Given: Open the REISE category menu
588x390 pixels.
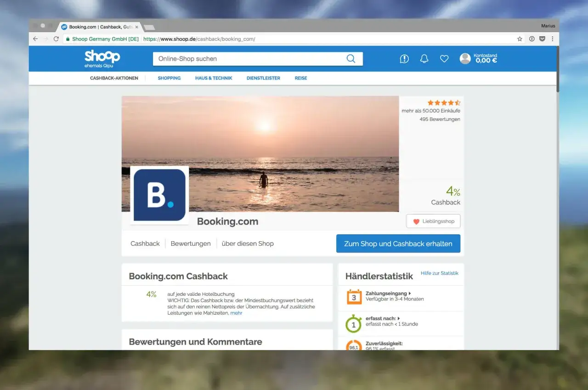Looking at the screenshot, I should 300,78.
